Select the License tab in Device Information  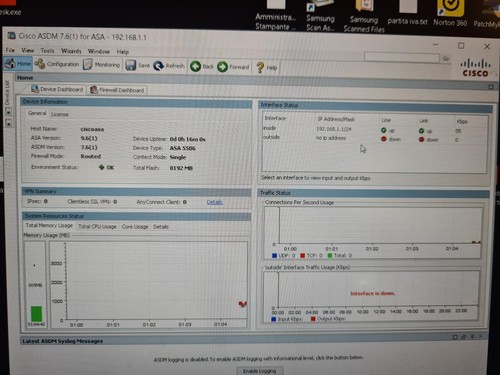(60, 114)
